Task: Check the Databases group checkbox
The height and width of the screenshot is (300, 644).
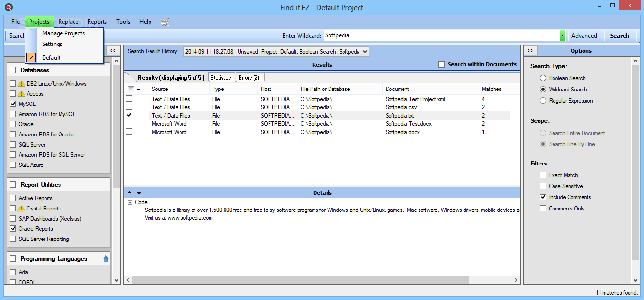Action: (13, 70)
